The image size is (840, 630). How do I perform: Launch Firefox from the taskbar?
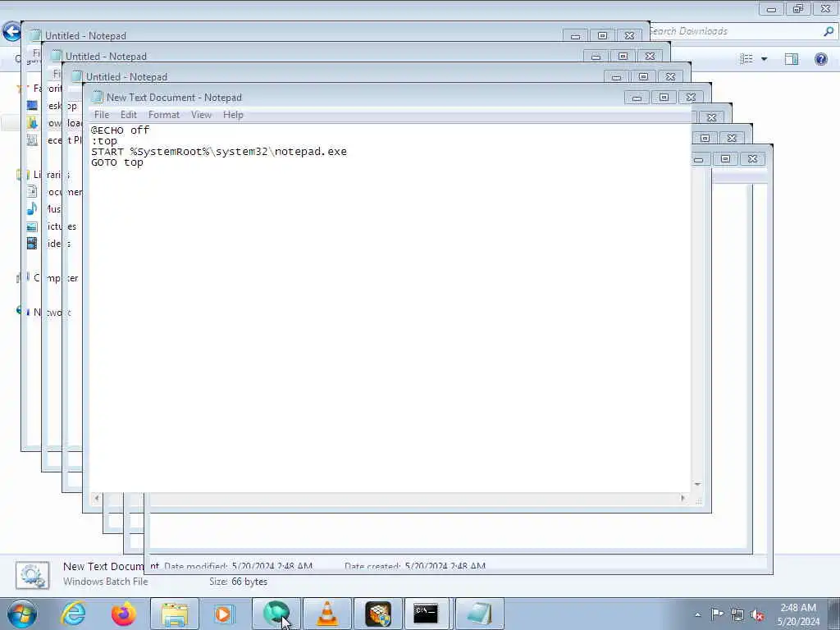click(124, 614)
